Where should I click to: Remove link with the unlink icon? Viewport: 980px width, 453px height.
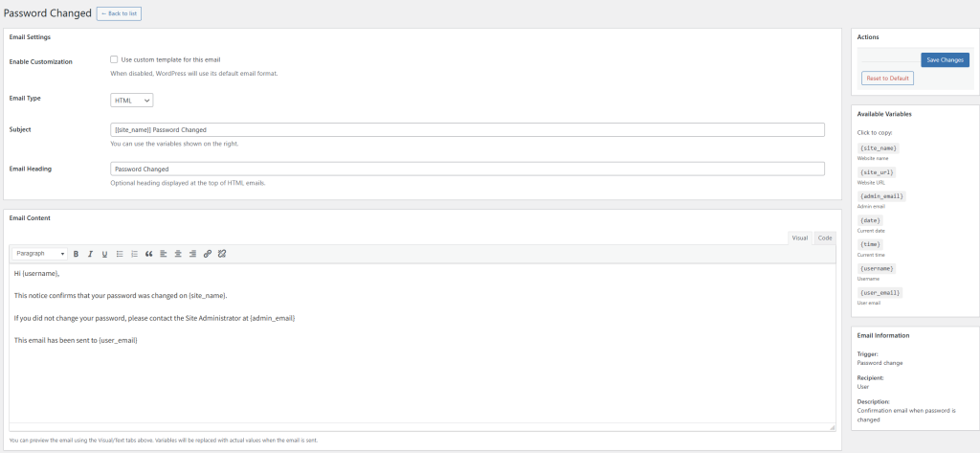point(222,254)
